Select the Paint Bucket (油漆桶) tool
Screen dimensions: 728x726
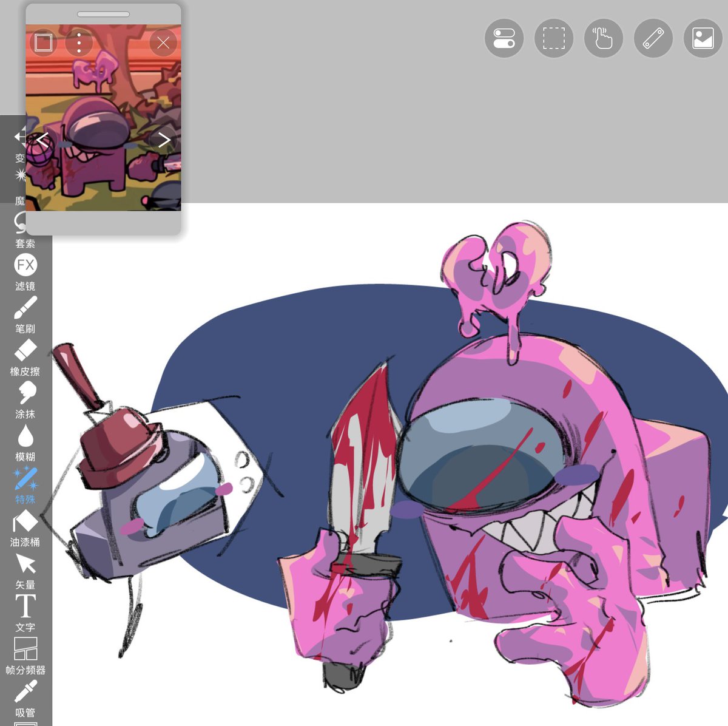pos(25,528)
